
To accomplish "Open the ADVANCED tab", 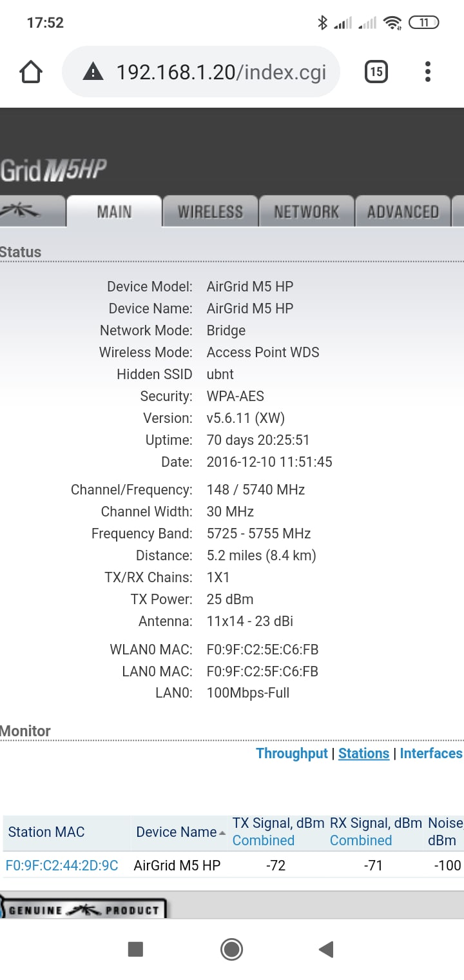I will [x=403, y=211].
